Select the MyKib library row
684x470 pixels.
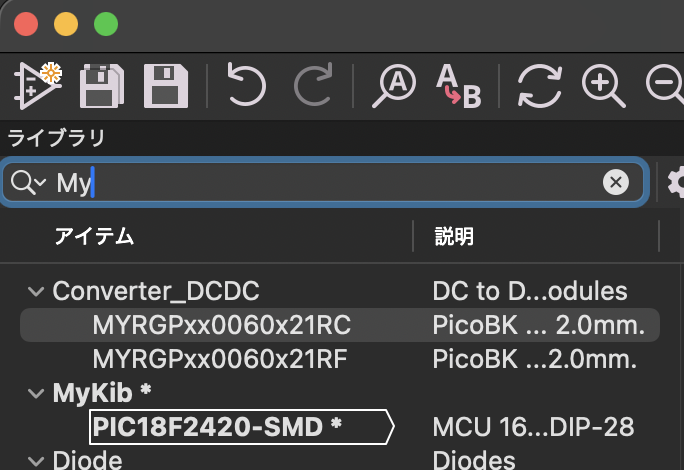(340, 393)
